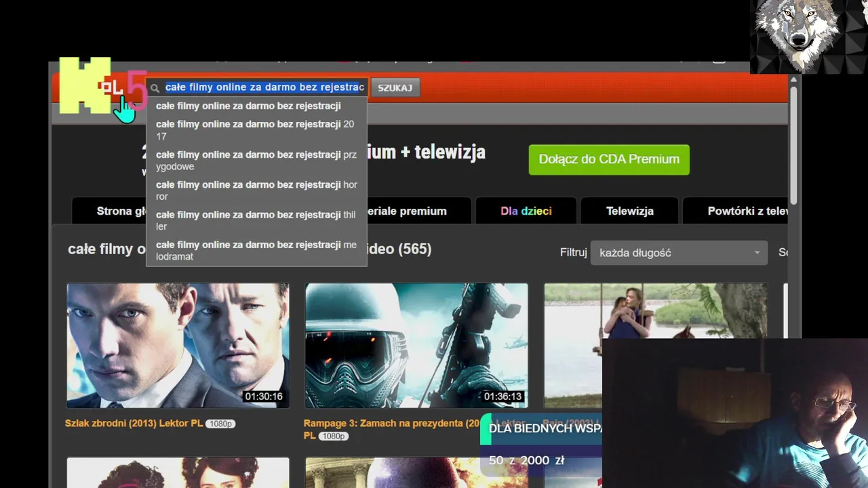Image resolution: width=868 pixels, height=488 pixels.
Task: Click the video count '(565)' heading text
Action: click(414, 249)
